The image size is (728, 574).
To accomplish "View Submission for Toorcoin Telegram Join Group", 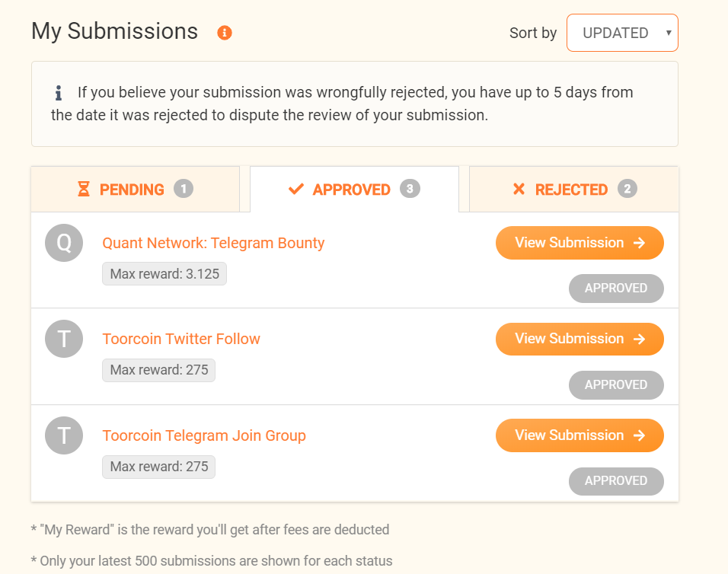I will click(x=580, y=435).
